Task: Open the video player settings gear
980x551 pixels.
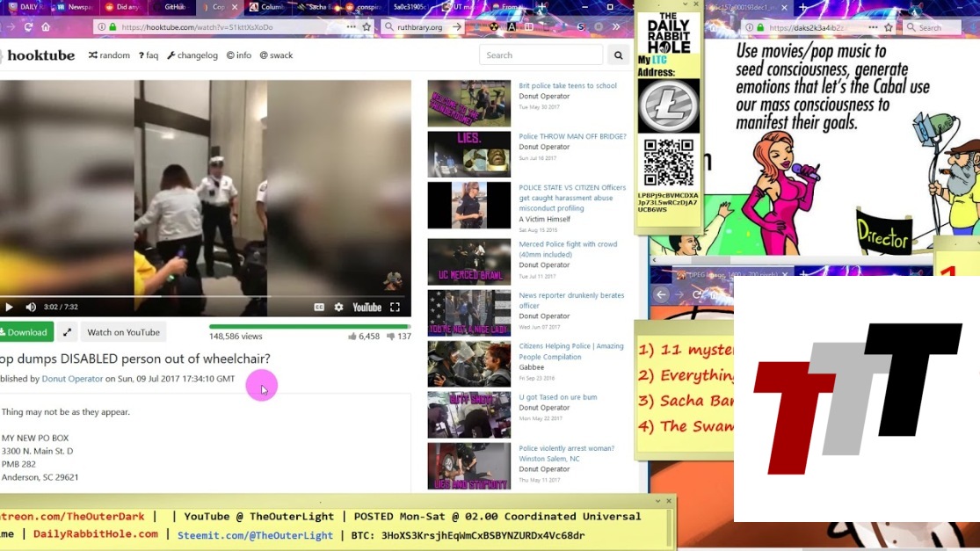Action: pos(339,308)
